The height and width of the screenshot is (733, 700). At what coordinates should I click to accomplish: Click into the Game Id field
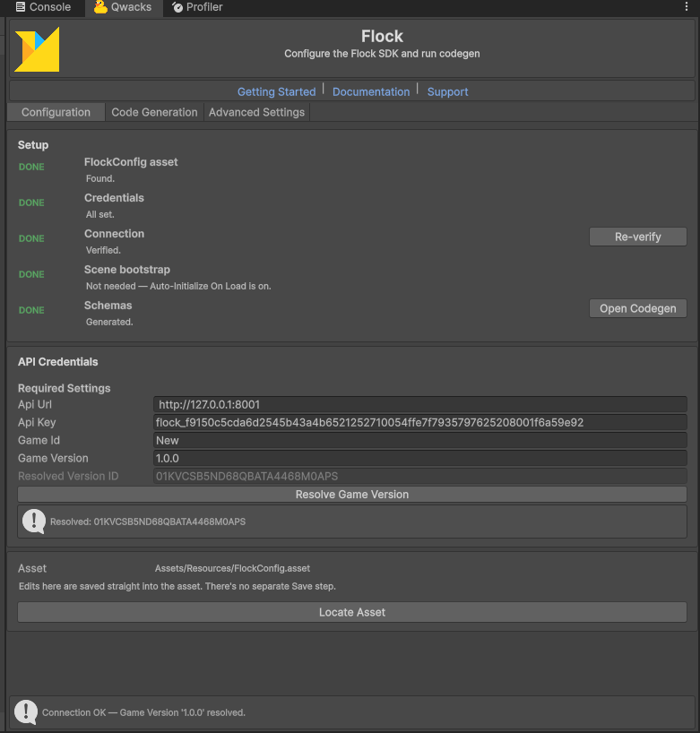(419, 440)
